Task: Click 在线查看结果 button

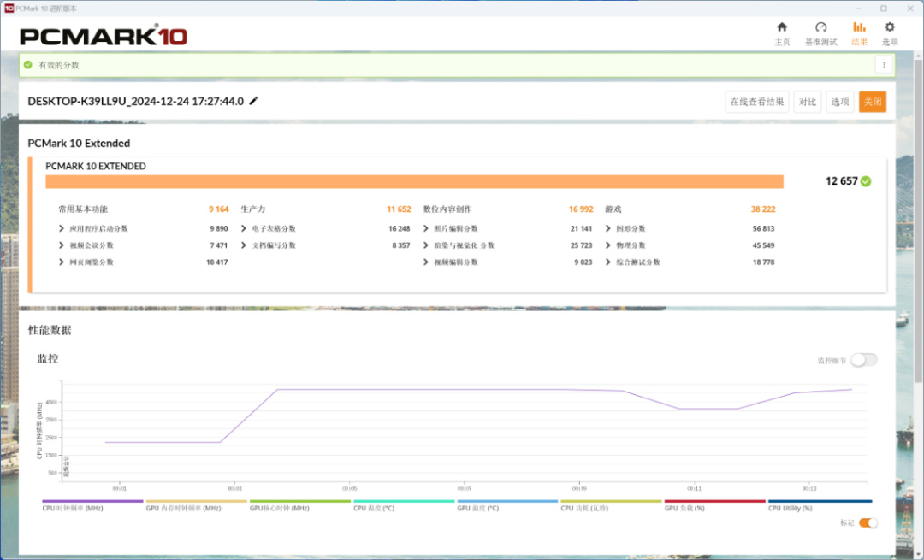Action: 756,102
